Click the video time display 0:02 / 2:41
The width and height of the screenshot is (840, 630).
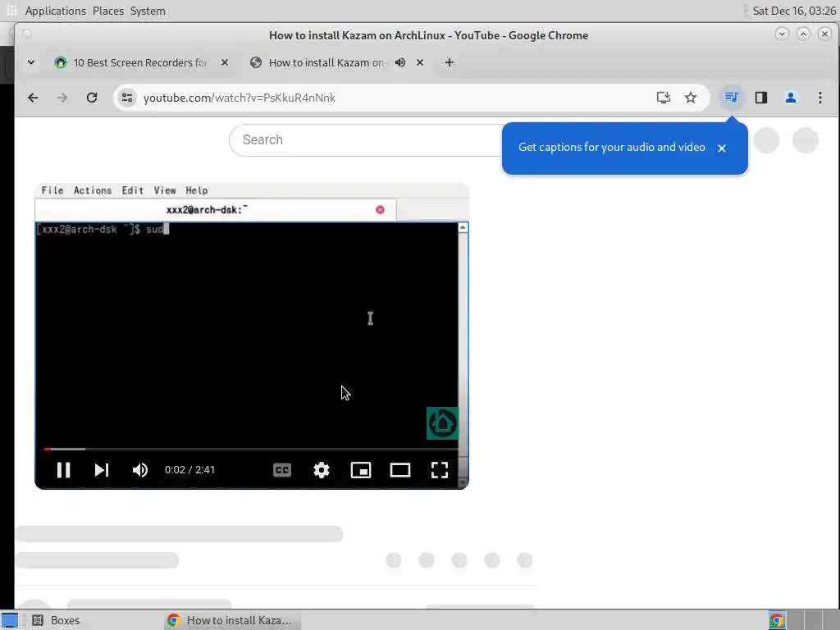(189, 470)
